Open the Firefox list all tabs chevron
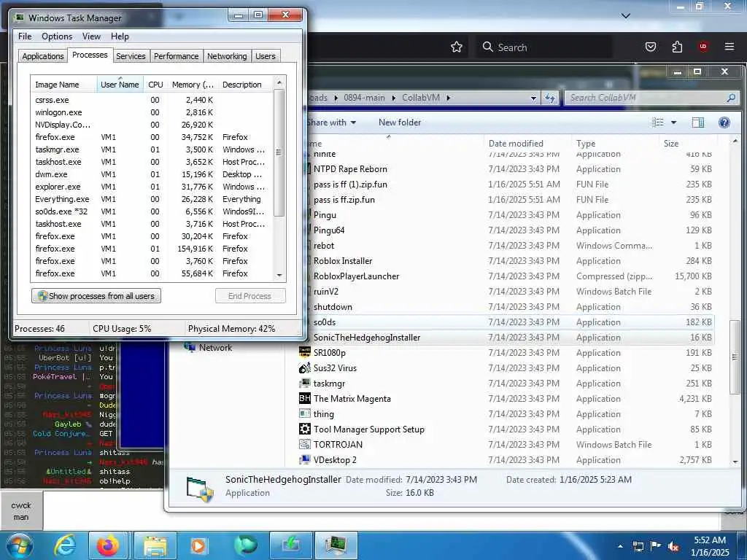 (x=626, y=16)
